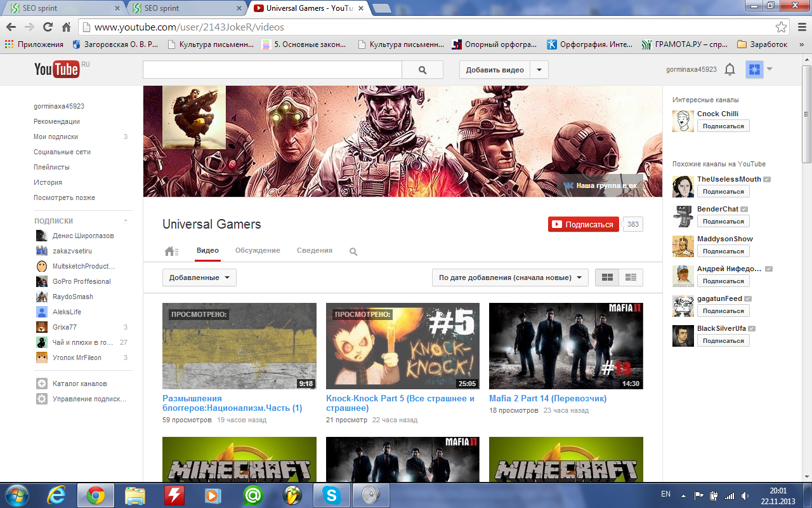Search this channel with magnifier icon
812x508 pixels.
click(353, 251)
